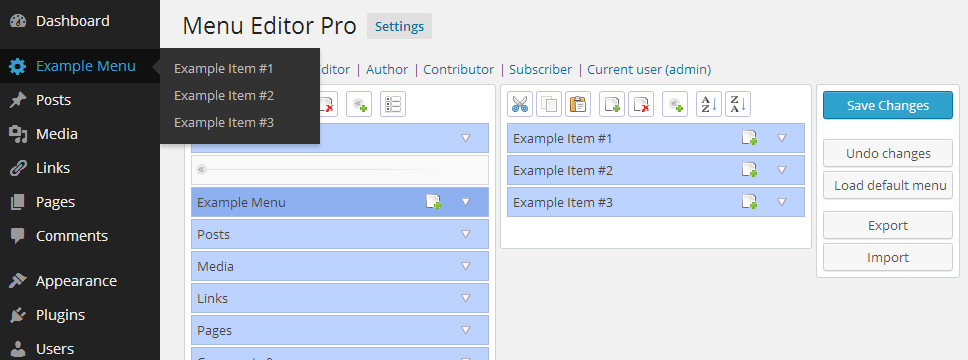Expand the Pages row in editor

pos(466,330)
